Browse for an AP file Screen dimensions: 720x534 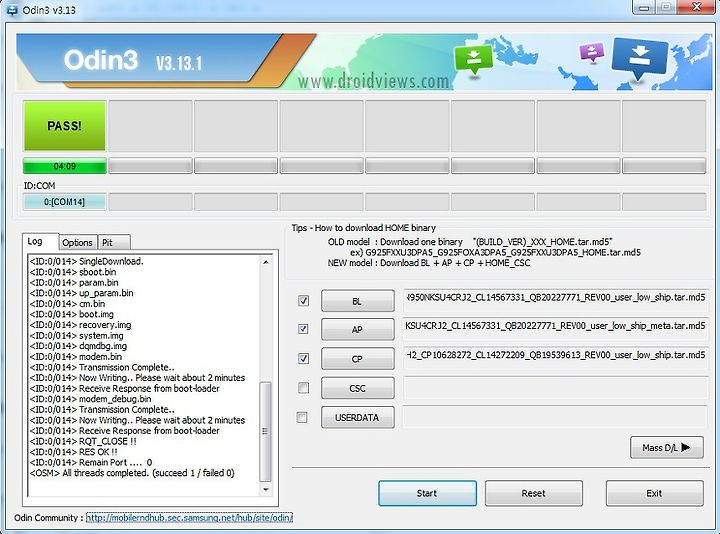click(358, 330)
